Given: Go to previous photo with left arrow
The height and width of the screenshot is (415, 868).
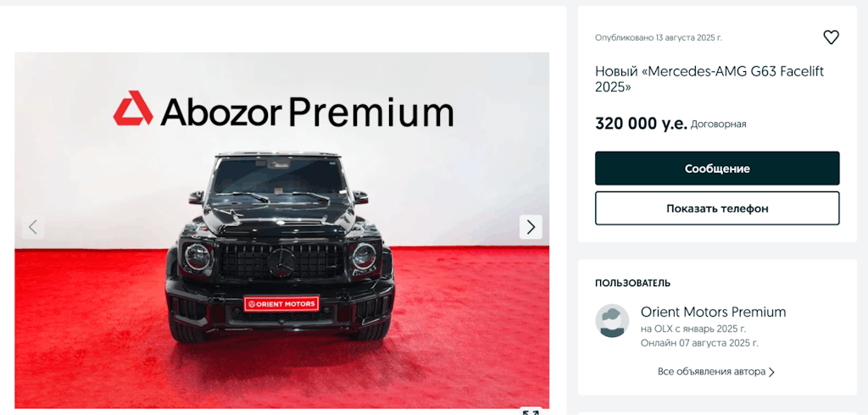Looking at the screenshot, I should tap(33, 227).
